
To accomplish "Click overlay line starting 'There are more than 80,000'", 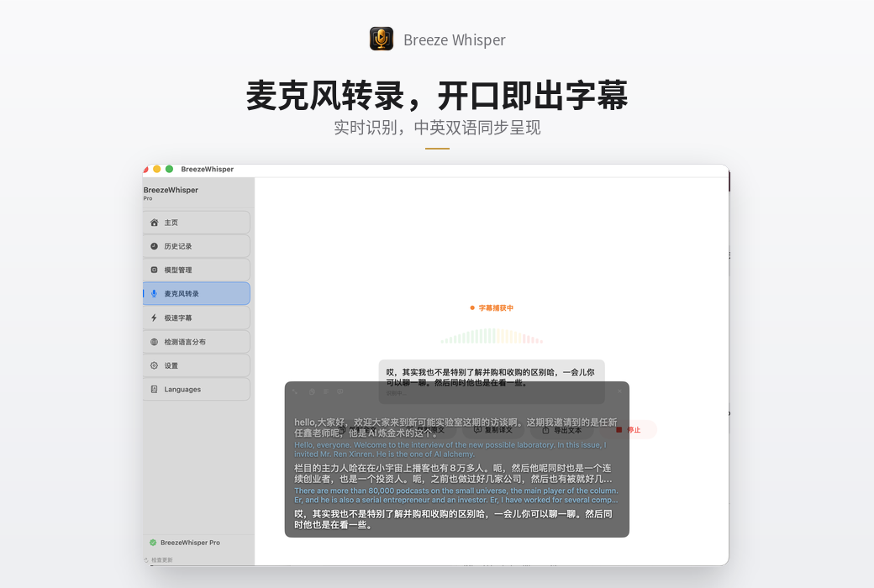I will tap(456, 495).
